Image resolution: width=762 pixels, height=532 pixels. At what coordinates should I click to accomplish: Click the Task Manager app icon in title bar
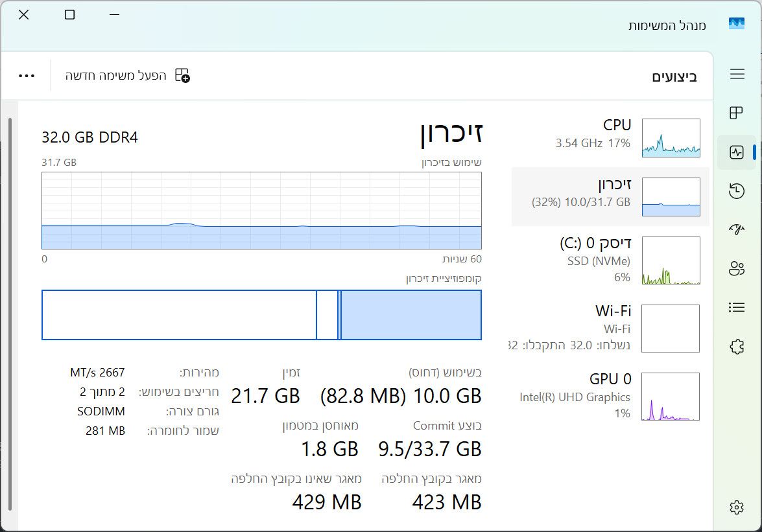[x=737, y=23]
